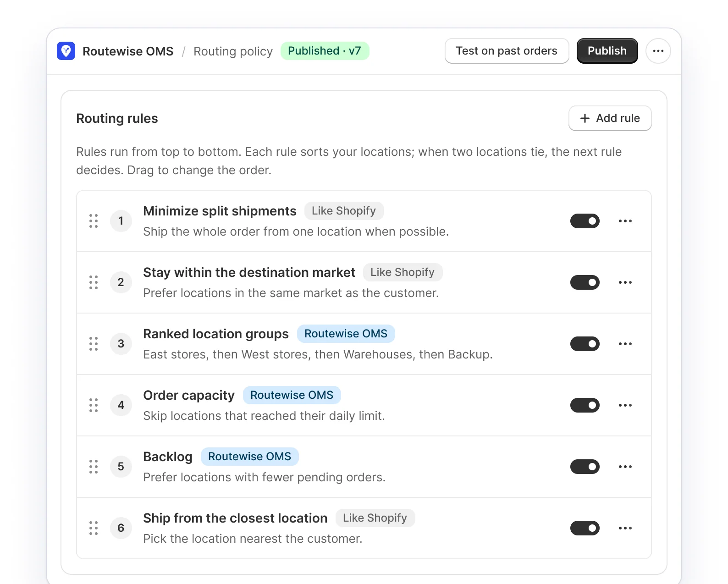Toggle the Ship from the closest location rule
Screen dimensions: 728x584
tap(585, 528)
